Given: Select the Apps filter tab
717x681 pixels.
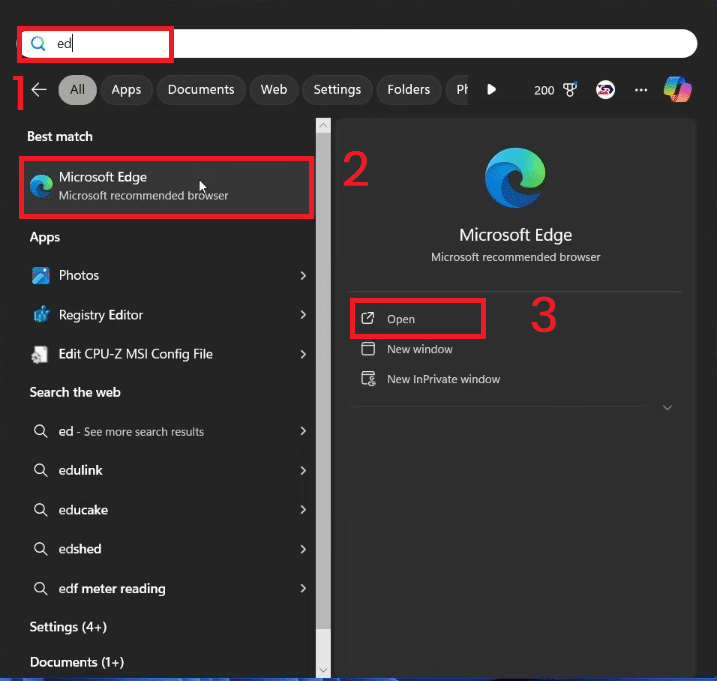Looking at the screenshot, I should click(x=126, y=90).
